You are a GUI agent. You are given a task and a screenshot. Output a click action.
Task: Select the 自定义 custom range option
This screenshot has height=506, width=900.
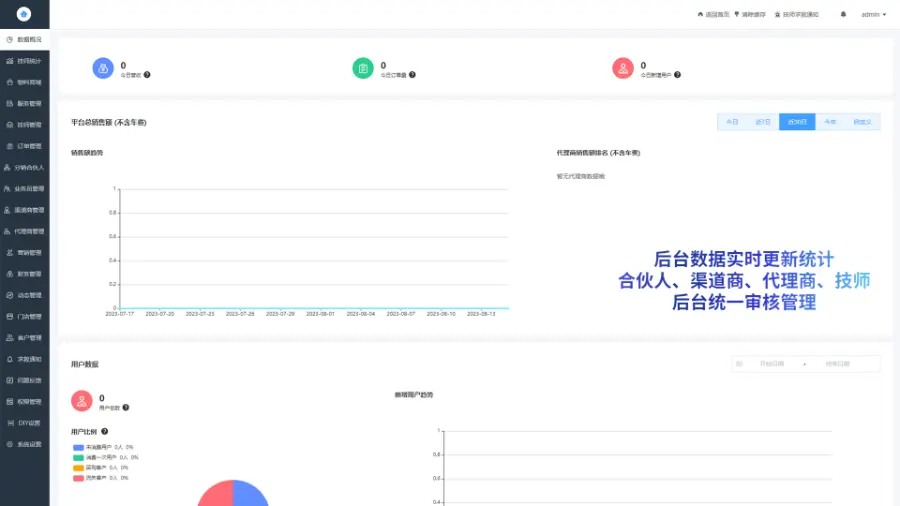[x=862, y=122]
